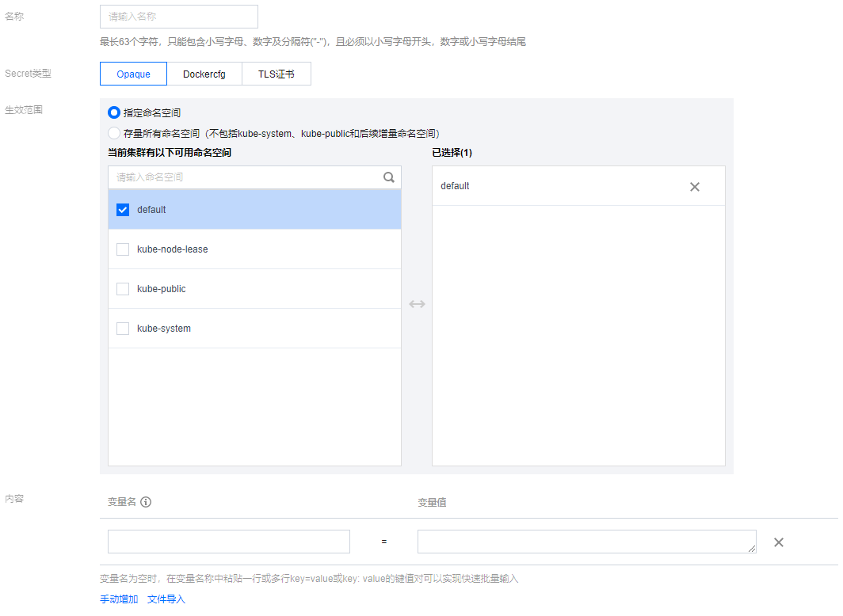Click default in the 已选择 list
Viewport: 843px width, 616px height.
tap(455, 186)
